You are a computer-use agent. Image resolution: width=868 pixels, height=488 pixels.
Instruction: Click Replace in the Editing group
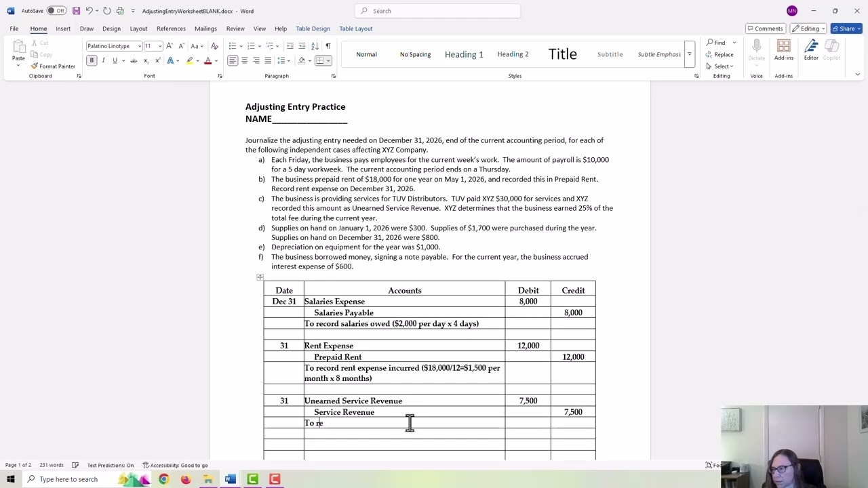pos(720,54)
